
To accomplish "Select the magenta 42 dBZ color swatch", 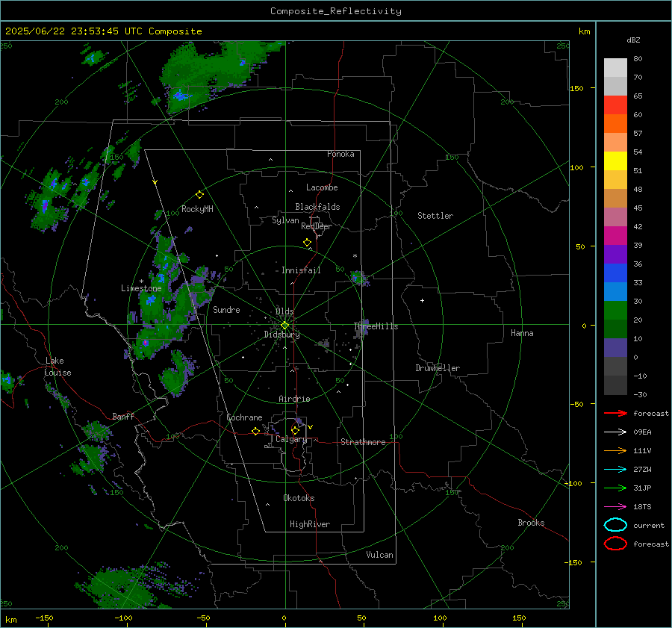I will pos(615,235).
